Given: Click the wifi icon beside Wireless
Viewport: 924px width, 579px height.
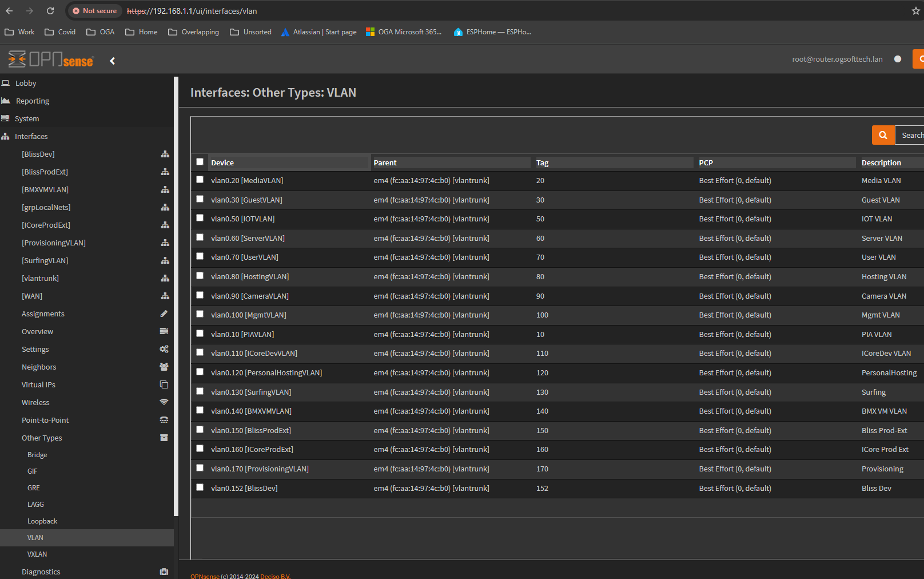Looking at the screenshot, I should coord(164,402).
